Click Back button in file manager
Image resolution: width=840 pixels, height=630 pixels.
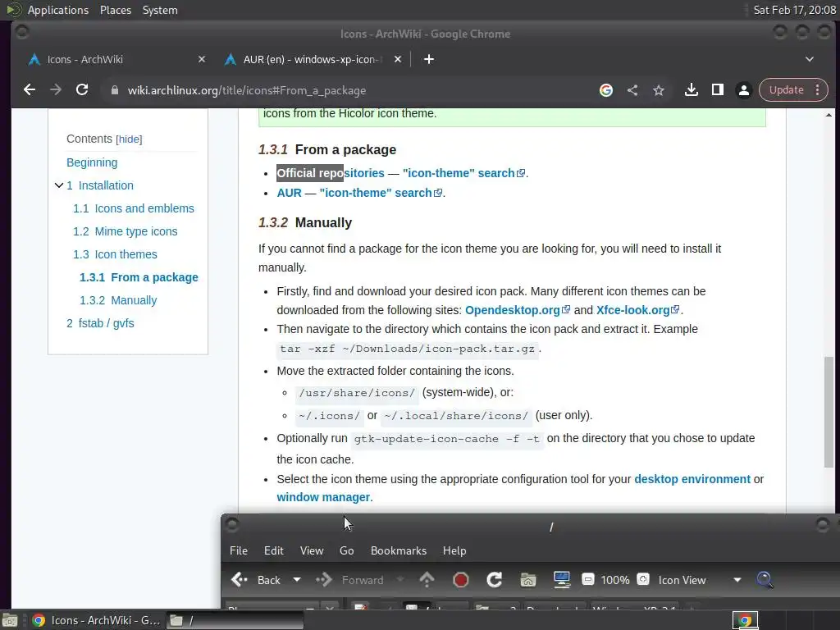(256, 580)
